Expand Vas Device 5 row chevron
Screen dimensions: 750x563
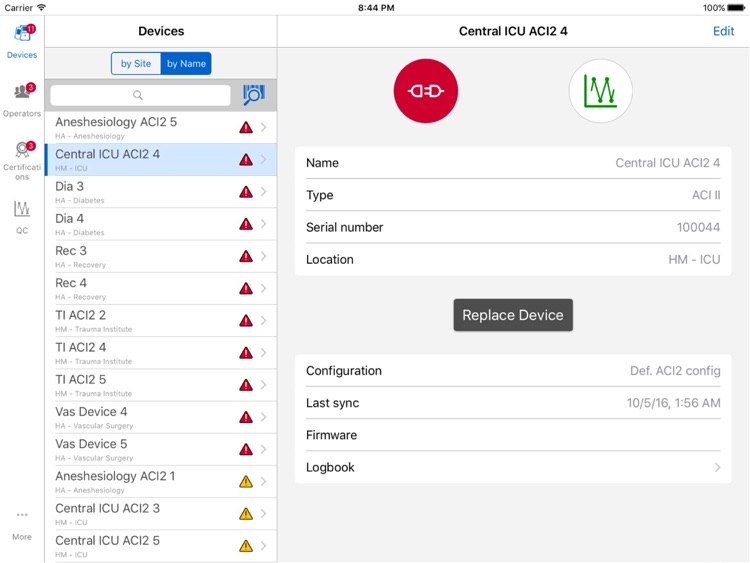[x=264, y=450]
